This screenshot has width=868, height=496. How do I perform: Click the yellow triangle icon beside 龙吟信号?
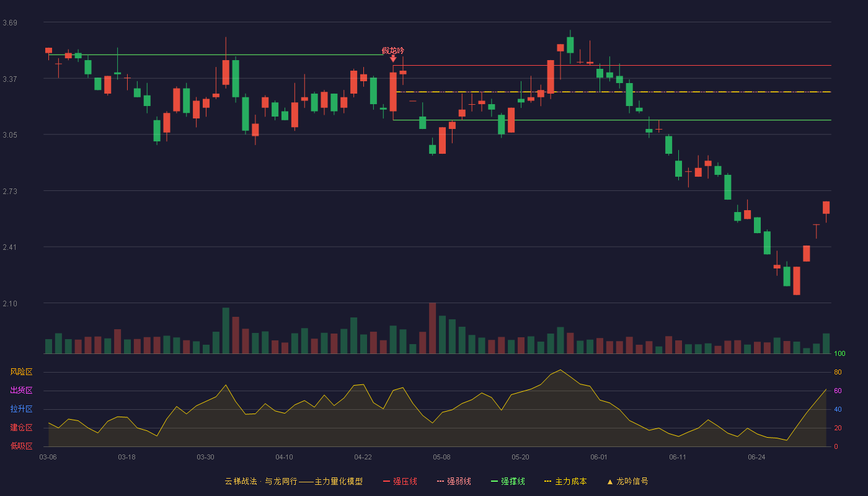(x=610, y=482)
